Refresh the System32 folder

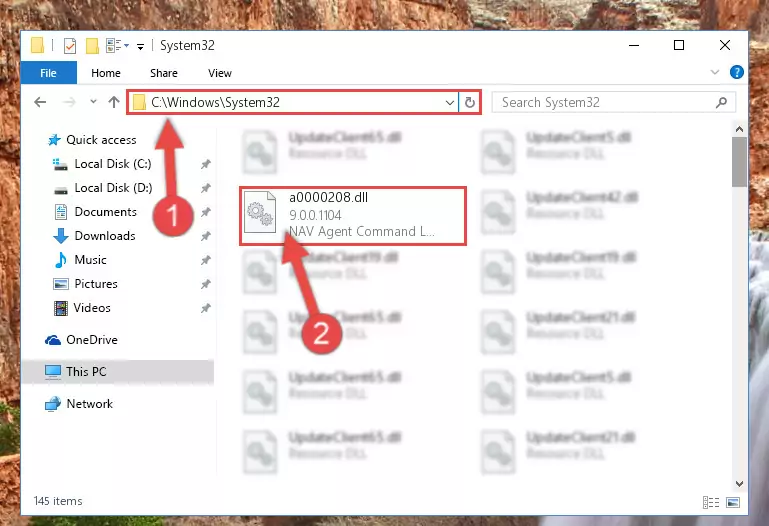[x=469, y=102]
